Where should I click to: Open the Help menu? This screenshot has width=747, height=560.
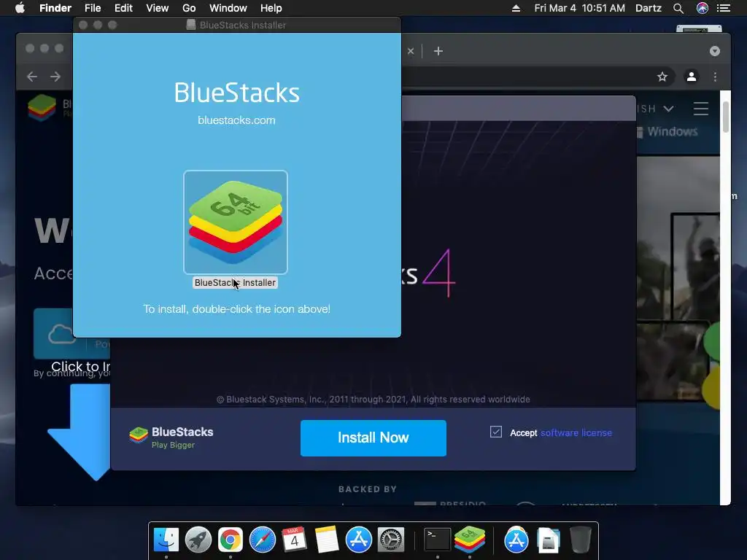click(x=271, y=8)
